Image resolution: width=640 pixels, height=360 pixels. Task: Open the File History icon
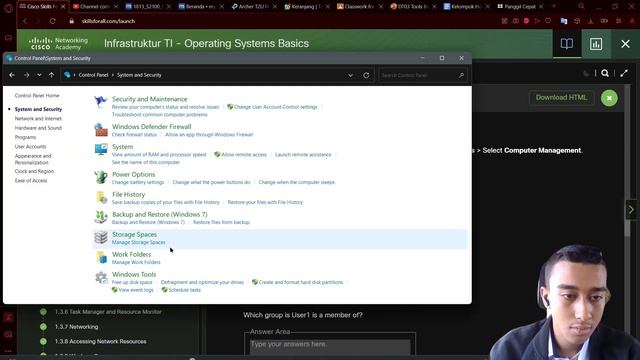coord(101,197)
